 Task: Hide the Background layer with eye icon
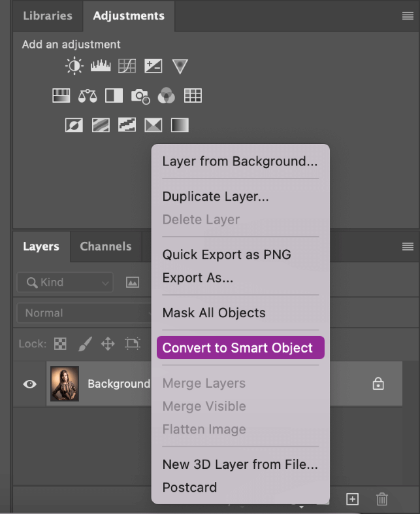[x=30, y=384]
